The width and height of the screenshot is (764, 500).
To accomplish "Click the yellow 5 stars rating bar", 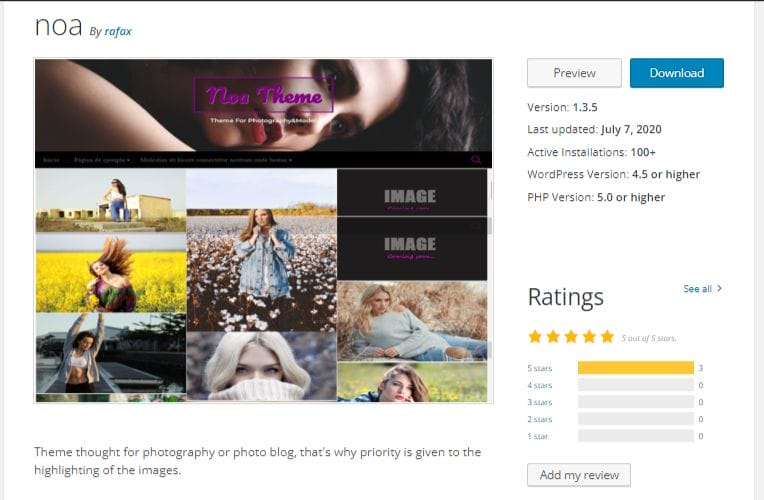I will click(636, 368).
